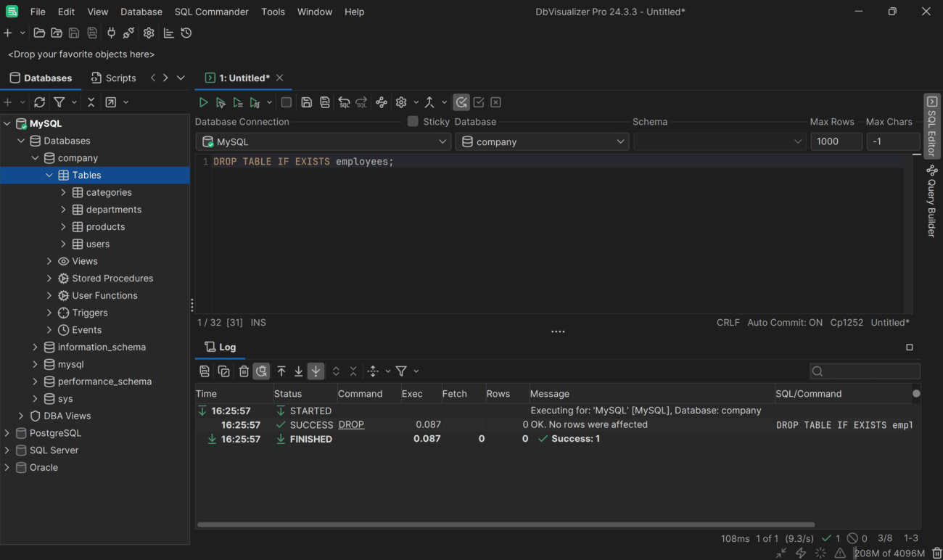Click the Undo SQL edit icon
This screenshot has width=943, height=560.
pos(344,102)
